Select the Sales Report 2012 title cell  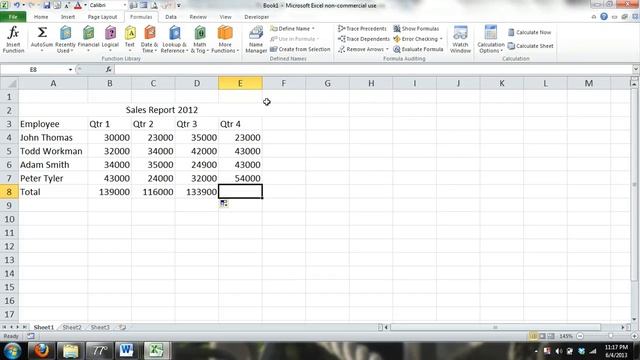pyautogui.click(x=162, y=110)
